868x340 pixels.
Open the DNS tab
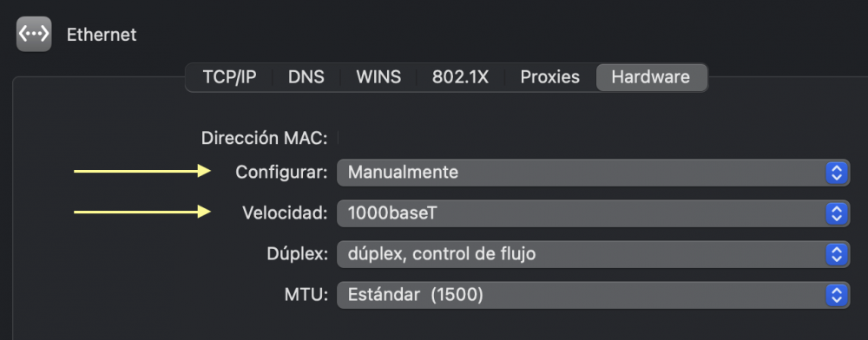click(x=306, y=77)
